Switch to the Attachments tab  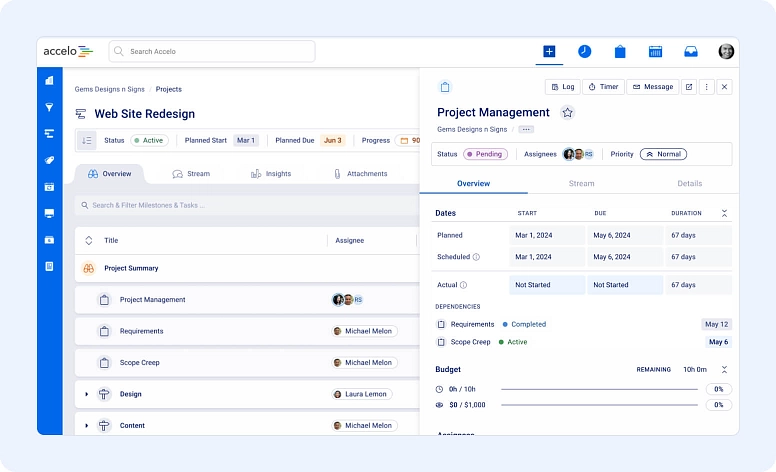click(360, 174)
